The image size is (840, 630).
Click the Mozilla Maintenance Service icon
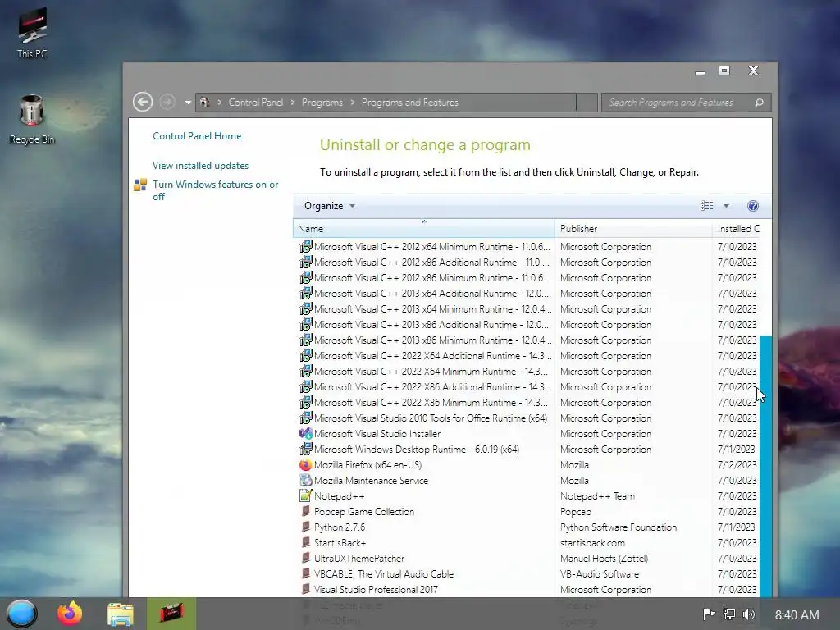point(305,480)
